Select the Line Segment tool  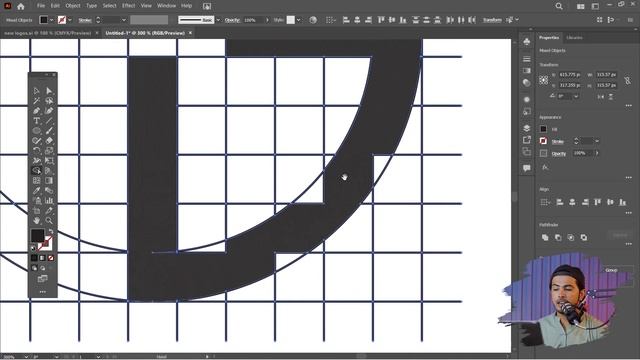tap(49, 121)
